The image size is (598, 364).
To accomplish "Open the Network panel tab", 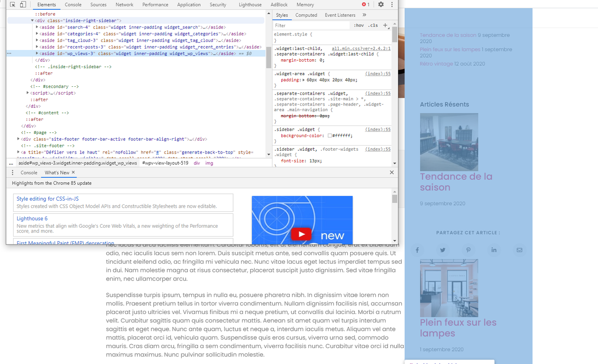I will coord(125,5).
